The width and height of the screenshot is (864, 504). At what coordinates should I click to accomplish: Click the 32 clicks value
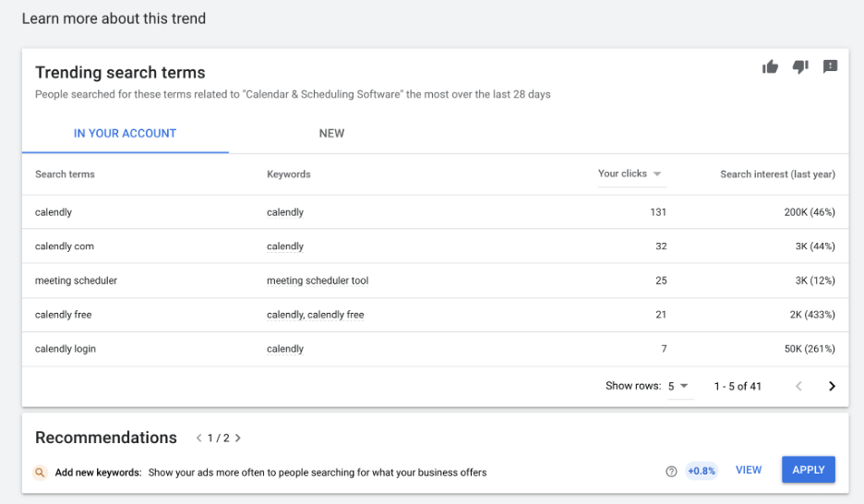[661, 246]
